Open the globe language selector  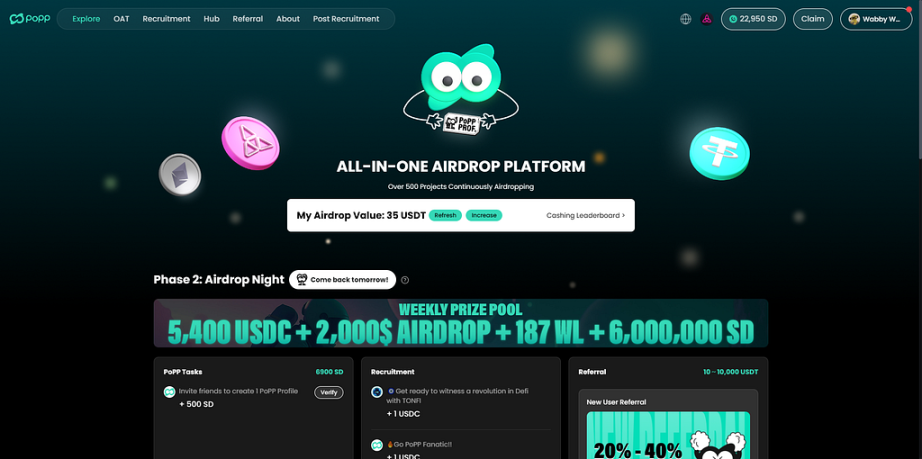point(686,19)
